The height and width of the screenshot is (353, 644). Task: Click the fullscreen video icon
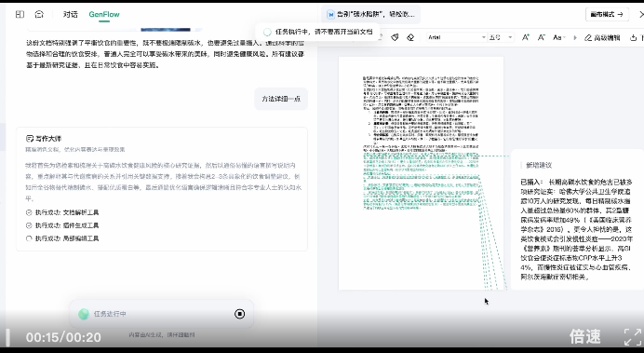click(x=633, y=337)
